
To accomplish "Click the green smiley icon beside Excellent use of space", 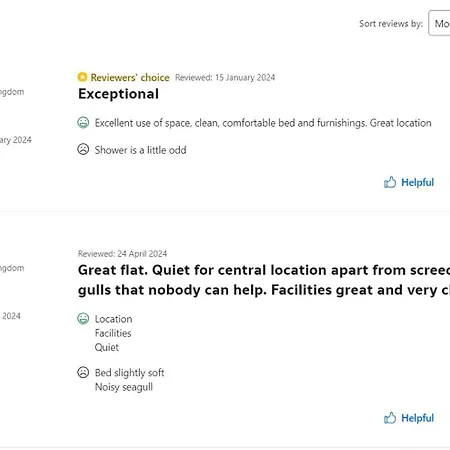I will point(83,123).
